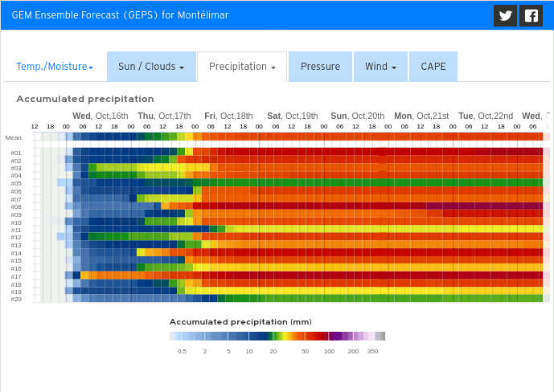Screen dimensions: 554x392
Task: Select ensemble member #13 label
Action: (16, 245)
